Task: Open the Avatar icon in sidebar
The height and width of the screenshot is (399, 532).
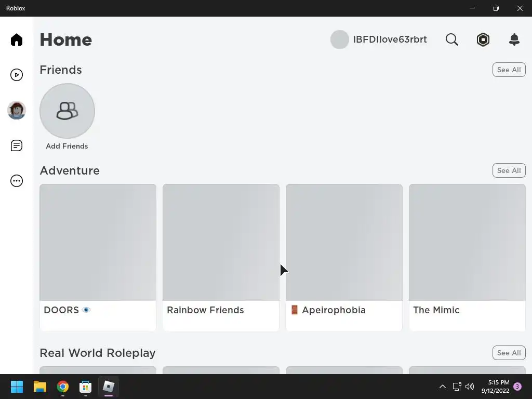Action: (16, 110)
